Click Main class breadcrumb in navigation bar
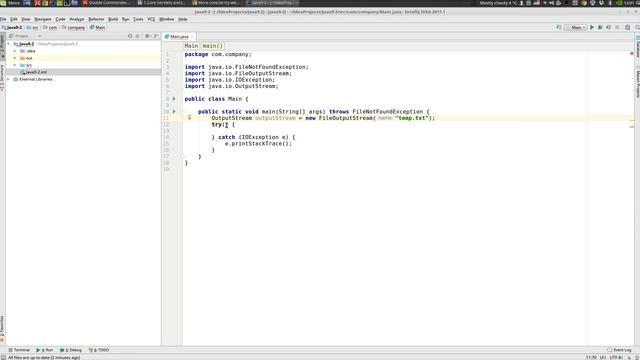Screen dimensions: 640x360 (98, 27)
